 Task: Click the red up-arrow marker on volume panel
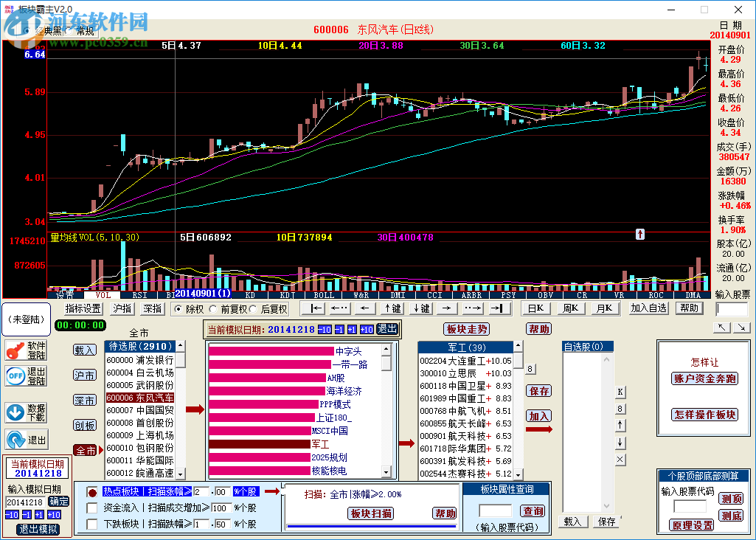[x=639, y=235]
